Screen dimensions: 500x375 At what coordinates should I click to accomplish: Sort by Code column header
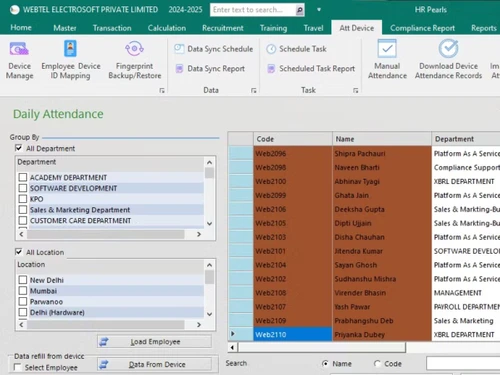293,139
